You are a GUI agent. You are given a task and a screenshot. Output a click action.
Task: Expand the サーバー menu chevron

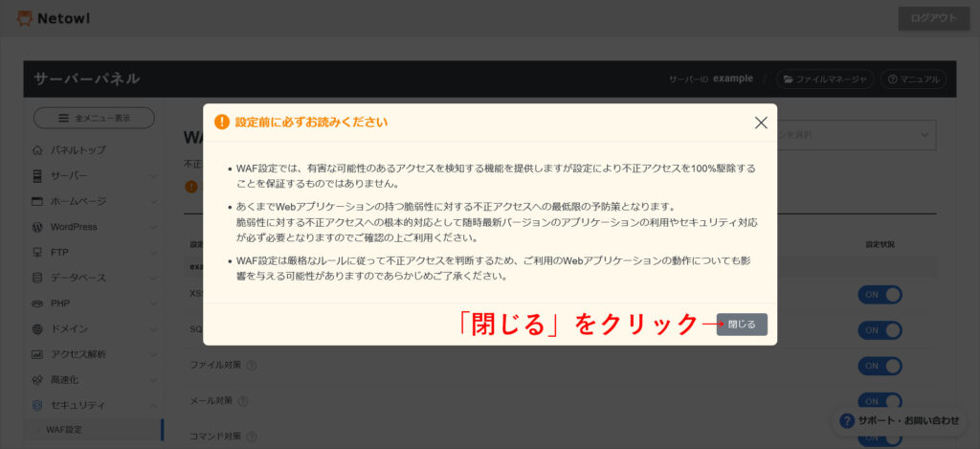pos(154,176)
